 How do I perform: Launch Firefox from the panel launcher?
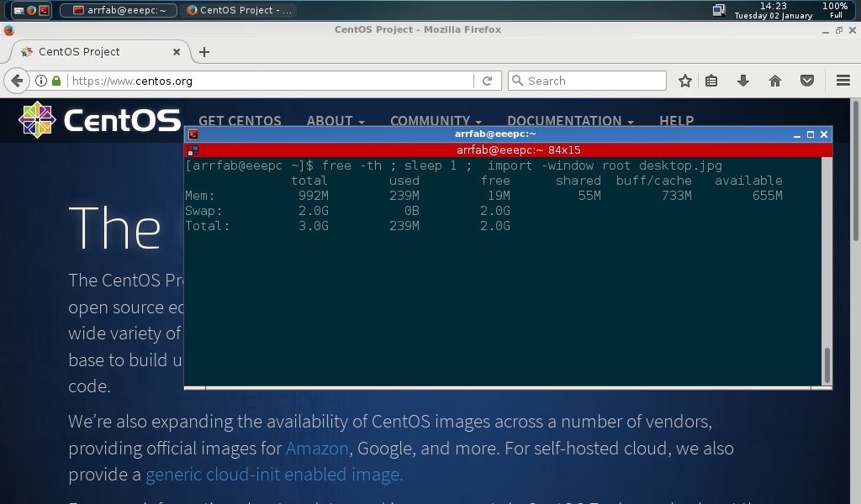tap(31, 10)
